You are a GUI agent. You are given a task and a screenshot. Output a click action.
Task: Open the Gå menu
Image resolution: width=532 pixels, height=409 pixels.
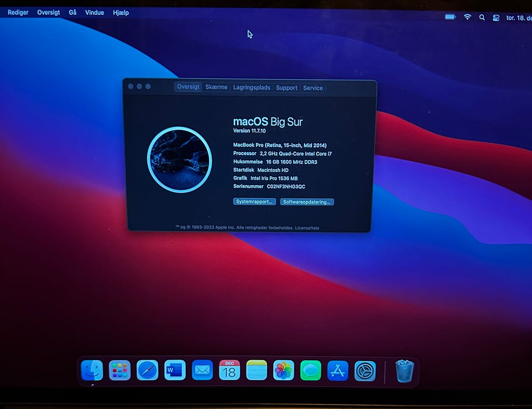click(73, 13)
